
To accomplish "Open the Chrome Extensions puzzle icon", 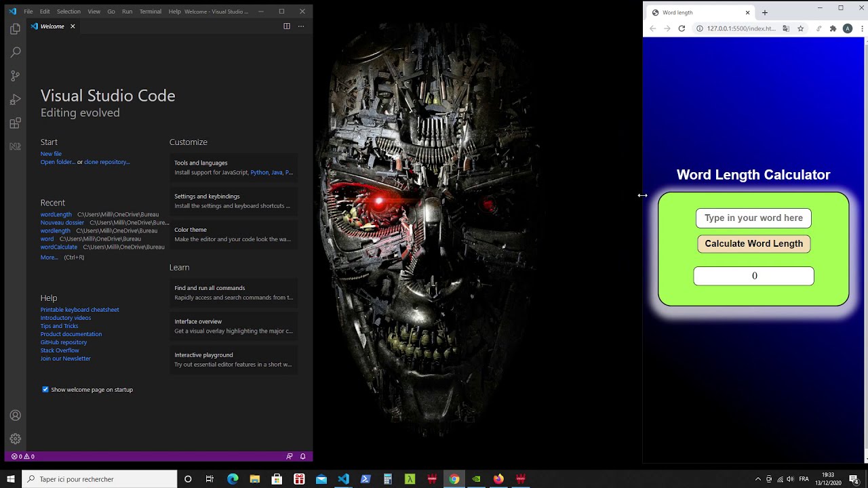I will [833, 28].
